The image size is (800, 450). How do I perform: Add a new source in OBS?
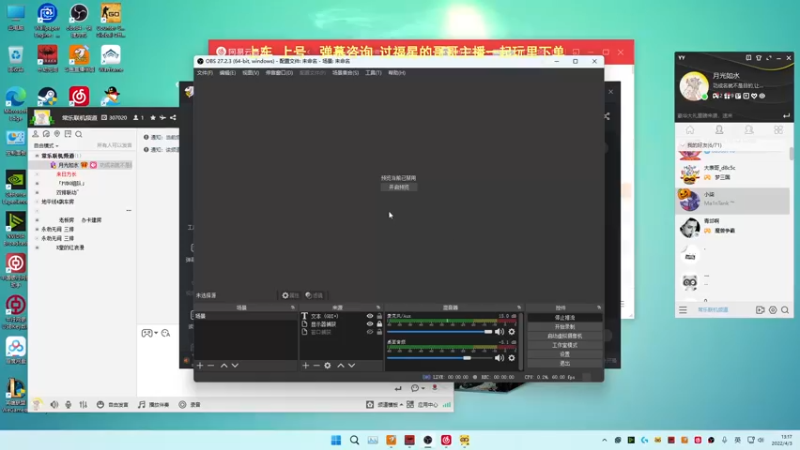[305, 365]
